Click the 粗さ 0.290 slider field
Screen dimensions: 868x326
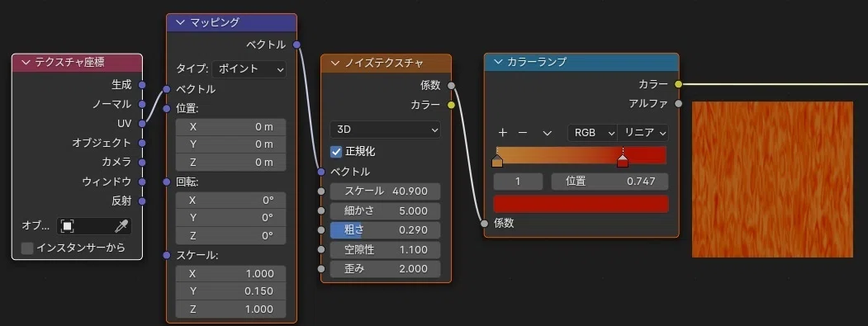(x=386, y=230)
